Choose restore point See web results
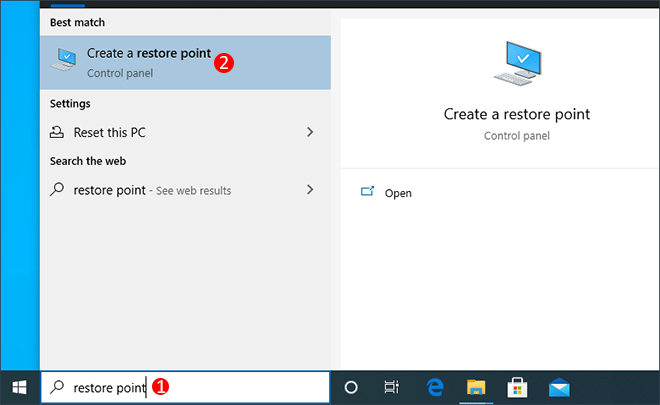 point(185,190)
